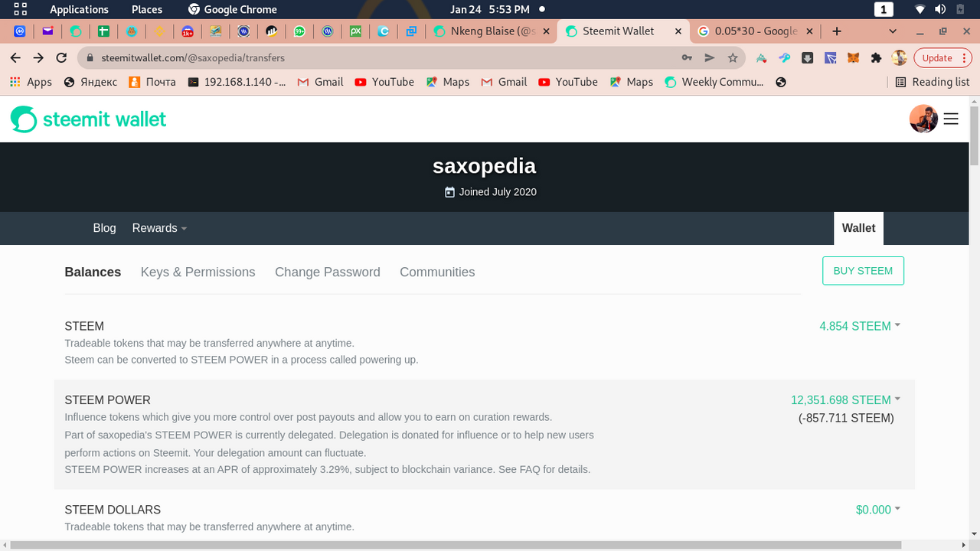Go forward with the browser forward arrow

(39, 57)
